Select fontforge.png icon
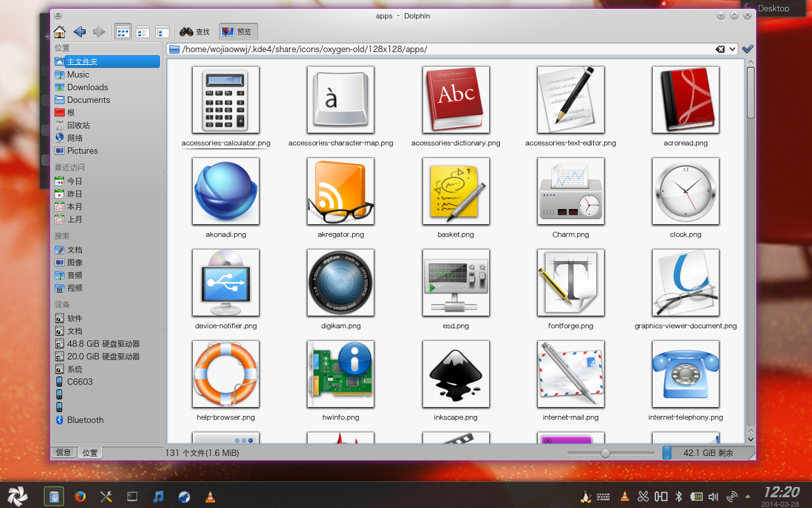812x508 pixels. coord(571,283)
